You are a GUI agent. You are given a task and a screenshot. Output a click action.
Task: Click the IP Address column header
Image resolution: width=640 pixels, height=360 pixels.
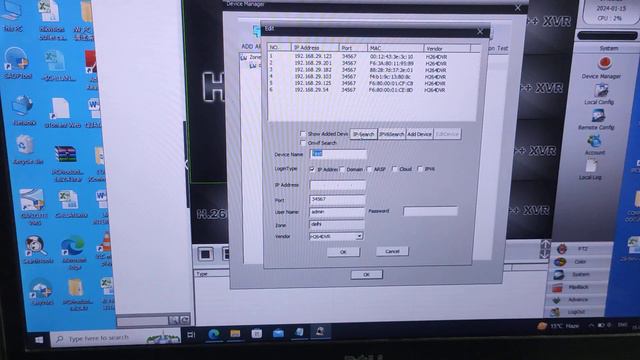click(315, 48)
